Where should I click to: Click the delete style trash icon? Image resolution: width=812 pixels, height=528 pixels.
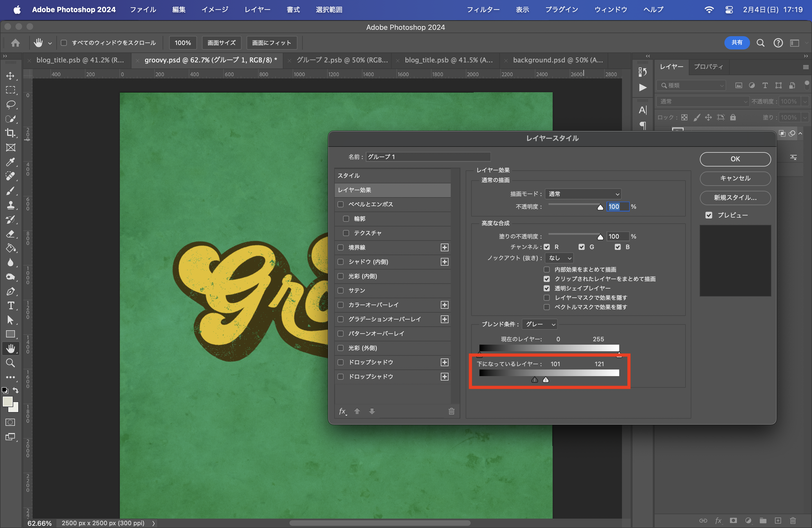(x=451, y=411)
